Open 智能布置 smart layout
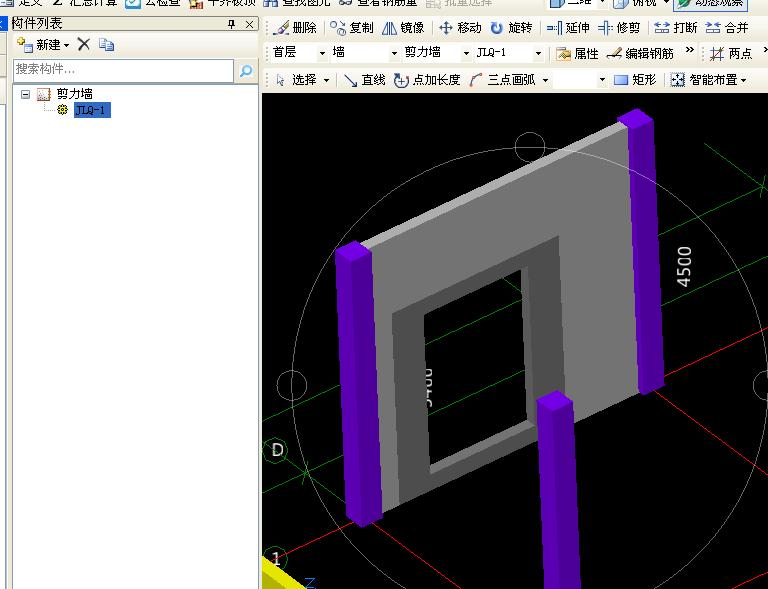768x589 pixels. point(708,80)
